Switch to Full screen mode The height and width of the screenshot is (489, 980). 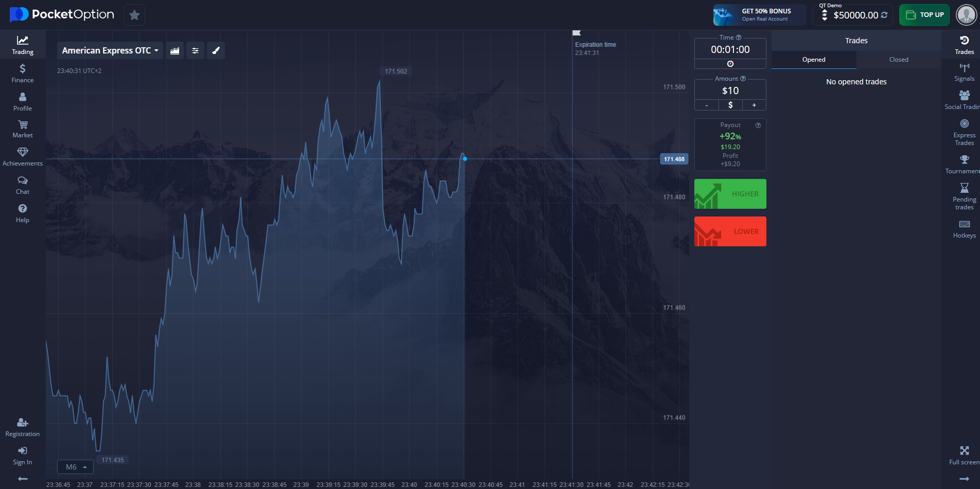964,456
